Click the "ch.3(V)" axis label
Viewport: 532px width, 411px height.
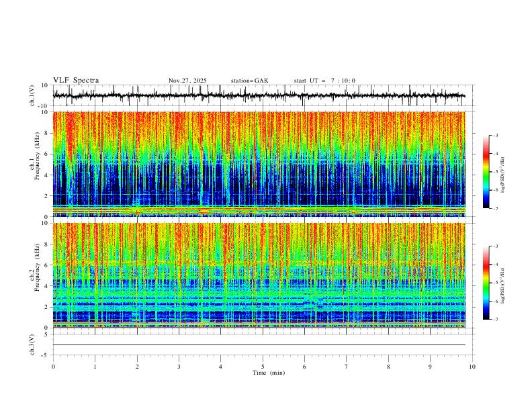coord(32,345)
